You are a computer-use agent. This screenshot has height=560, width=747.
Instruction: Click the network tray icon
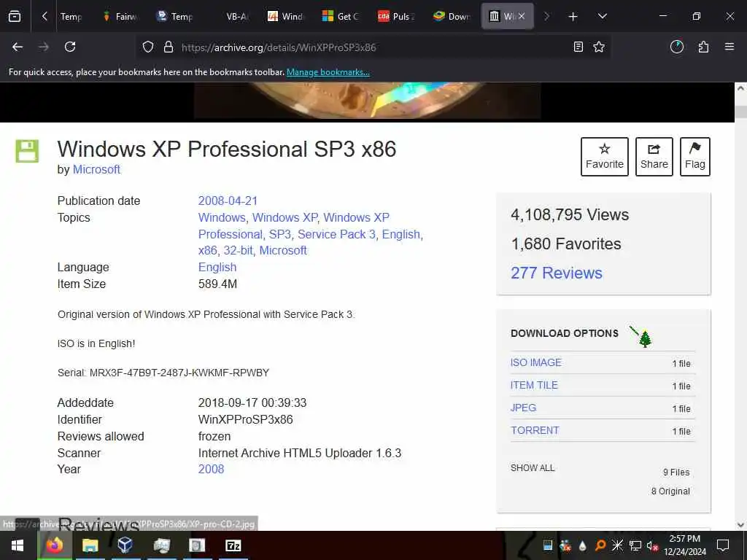(x=635, y=545)
